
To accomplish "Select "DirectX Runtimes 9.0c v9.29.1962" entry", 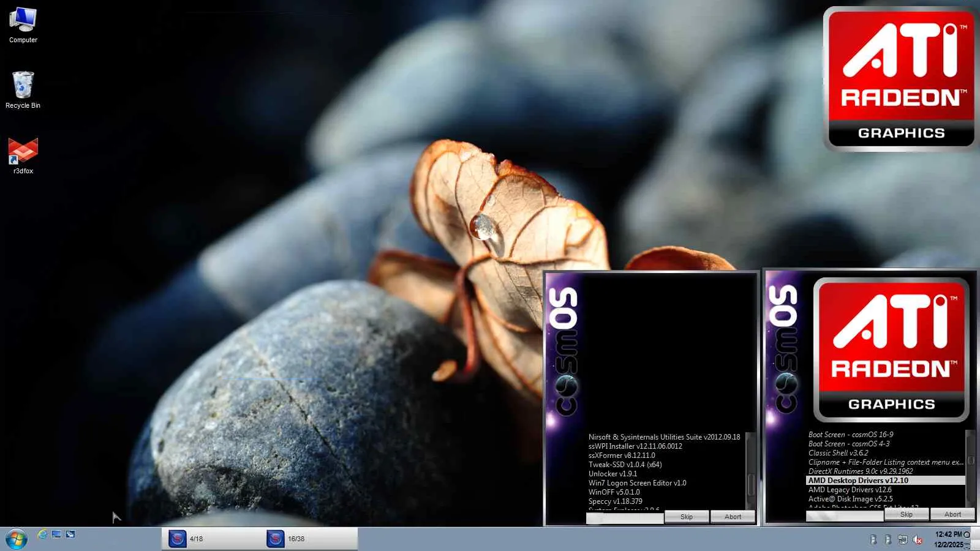I will 861,471.
